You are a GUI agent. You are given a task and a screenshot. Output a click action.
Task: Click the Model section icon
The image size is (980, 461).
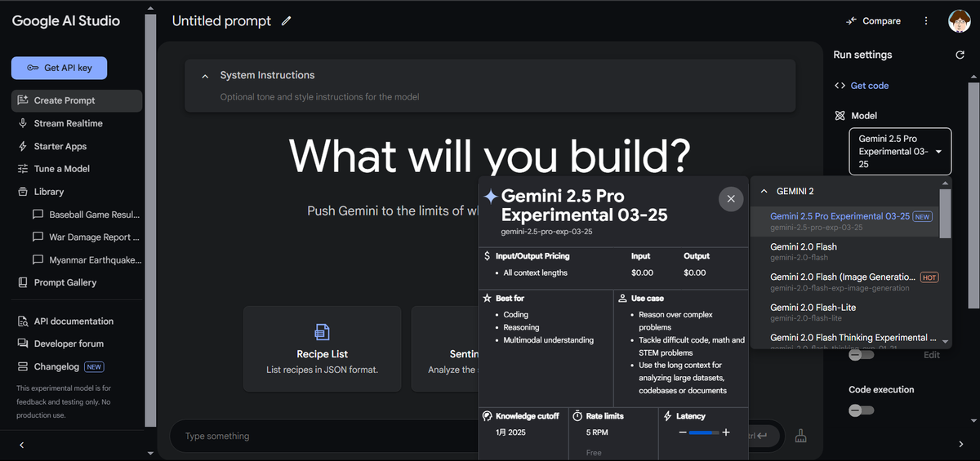tap(840, 116)
